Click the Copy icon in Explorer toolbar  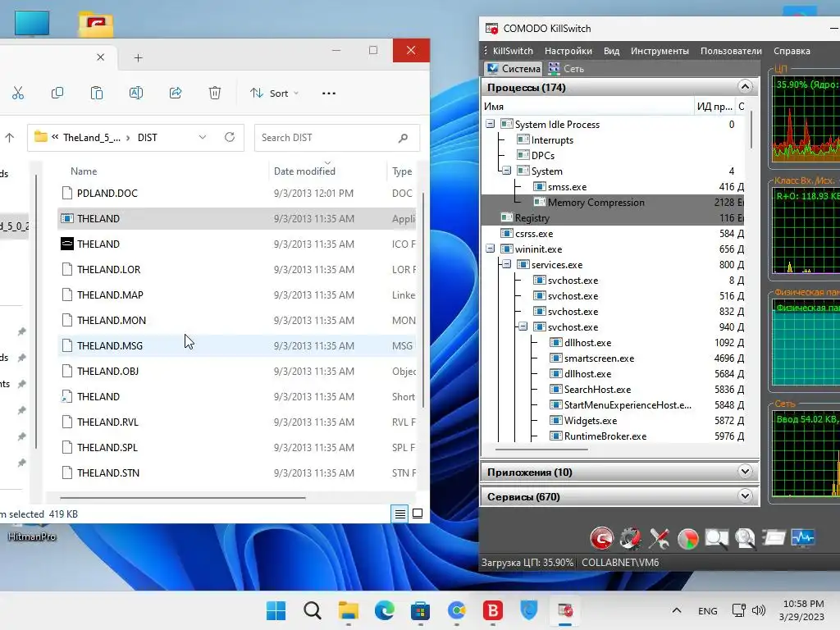coord(57,94)
